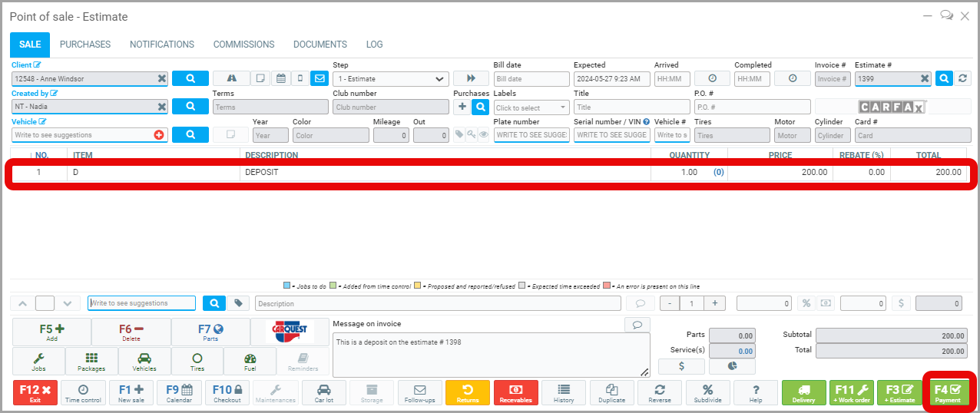980x413 pixels.
Task: Open the Time control clock button
Action: 83,393
